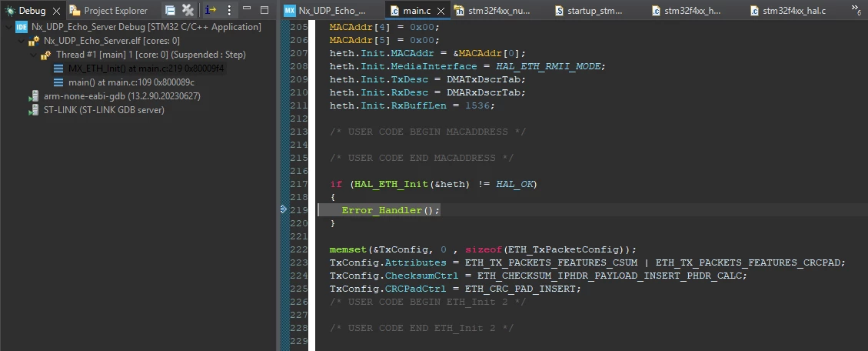Click the process icon of ST-LINK
The height and width of the screenshot is (351, 868).
pyautogui.click(x=34, y=110)
